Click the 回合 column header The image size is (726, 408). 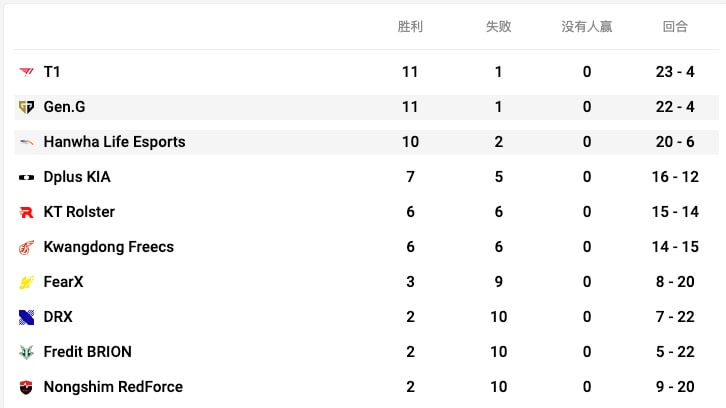click(x=675, y=26)
